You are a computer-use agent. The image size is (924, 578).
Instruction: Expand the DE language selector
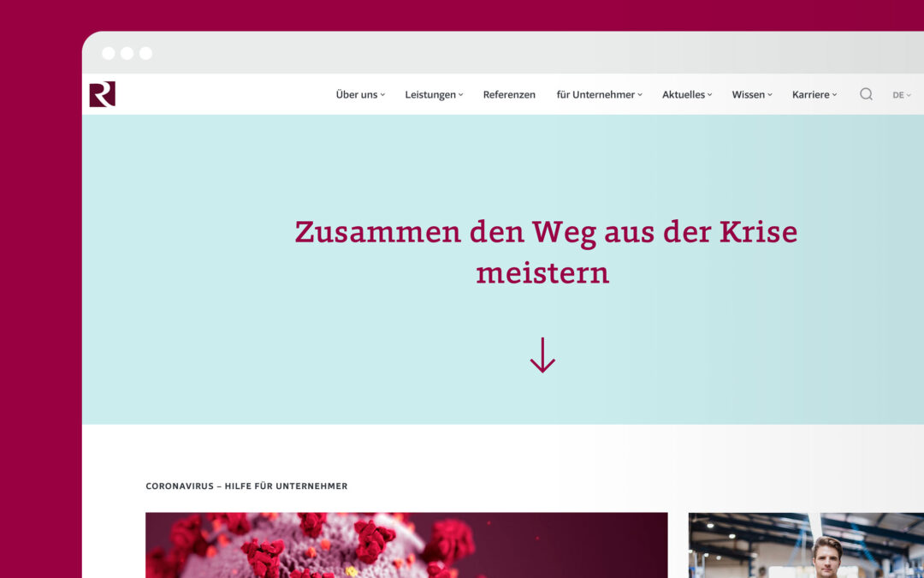coord(902,95)
